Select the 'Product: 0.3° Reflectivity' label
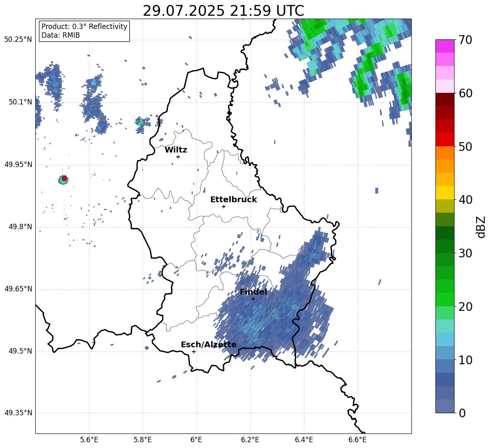 pyautogui.click(x=84, y=27)
